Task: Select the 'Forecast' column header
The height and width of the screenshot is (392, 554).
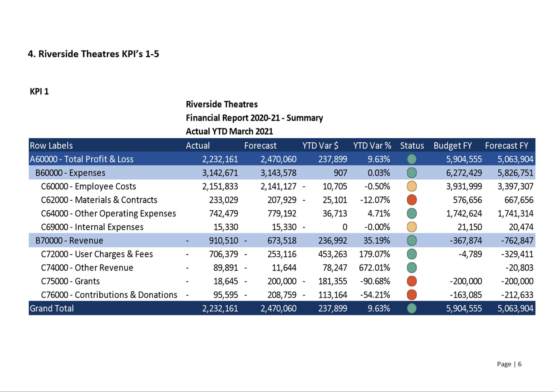Action: (x=260, y=146)
